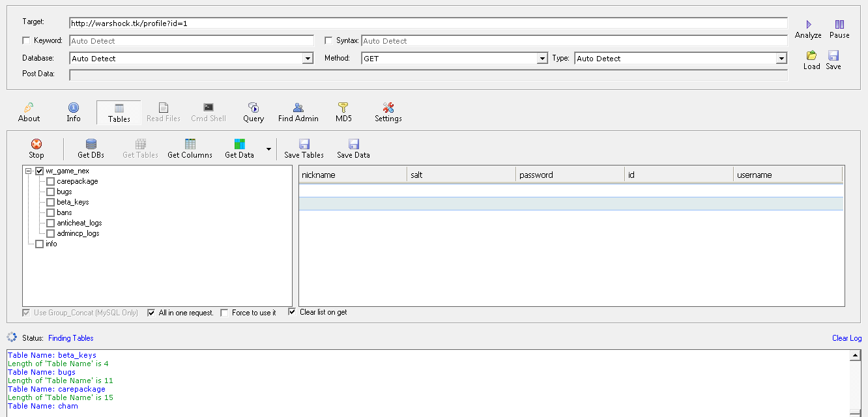Image resolution: width=868 pixels, height=417 pixels.
Task: Select log line "Length of 'Table Name' is 11"
Action: [x=60, y=381]
